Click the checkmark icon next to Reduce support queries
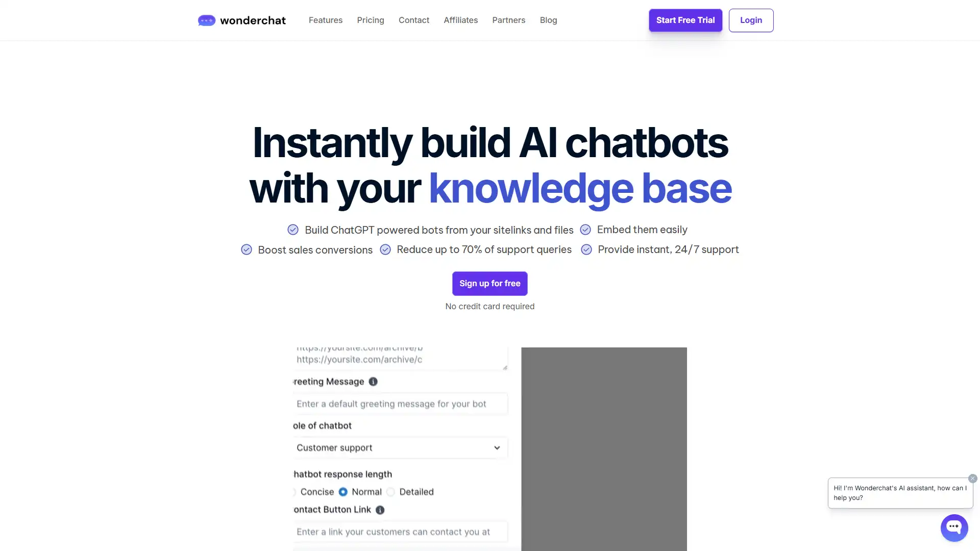The height and width of the screenshot is (551, 980). tap(385, 249)
